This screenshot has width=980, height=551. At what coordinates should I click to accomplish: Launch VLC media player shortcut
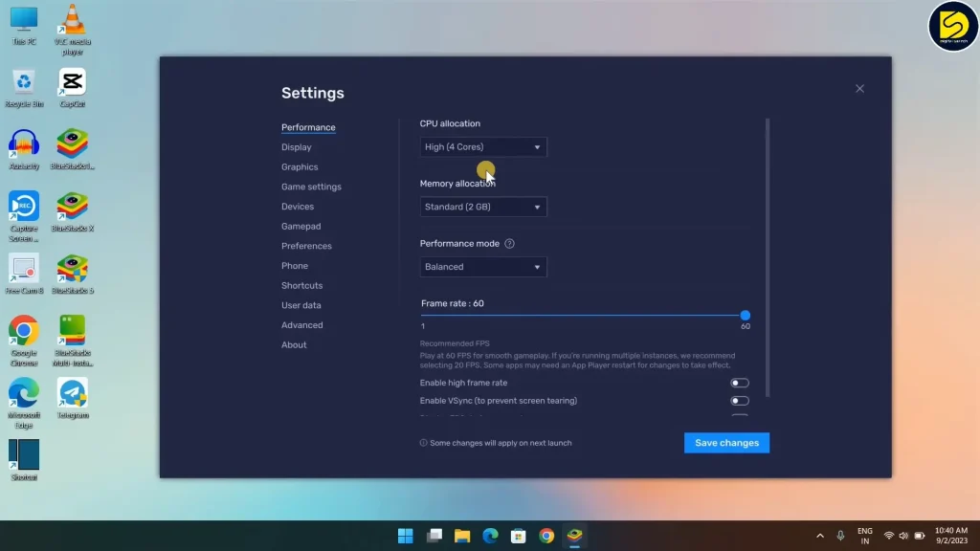pos(72,21)
